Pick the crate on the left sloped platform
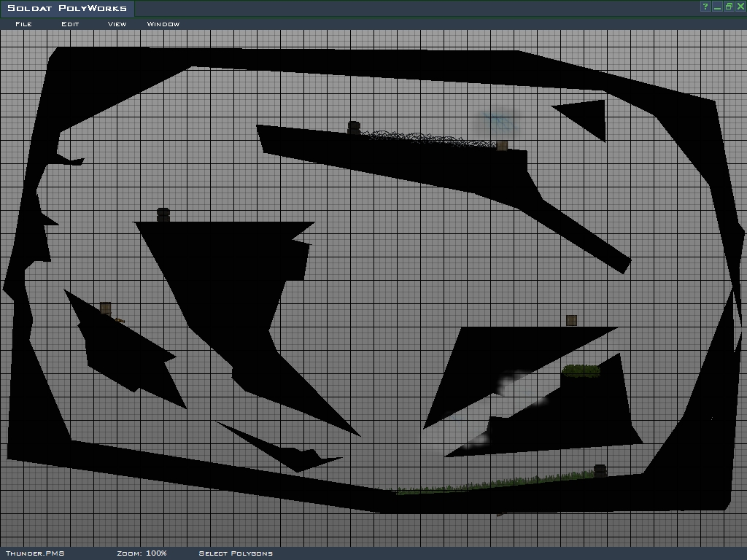The image size is (747, 560). click(106, 308)
